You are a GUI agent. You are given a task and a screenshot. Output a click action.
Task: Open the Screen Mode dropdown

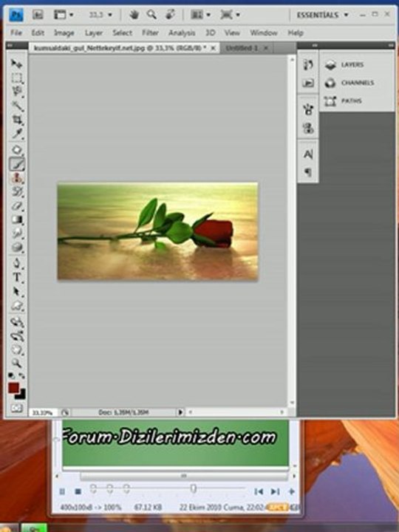(231, 15)
